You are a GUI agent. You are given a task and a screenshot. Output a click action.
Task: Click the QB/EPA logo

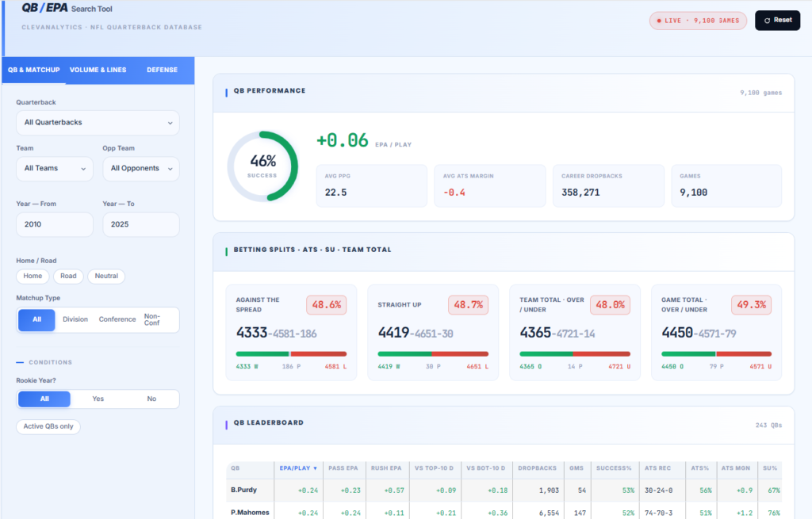(x=44, y=8)
